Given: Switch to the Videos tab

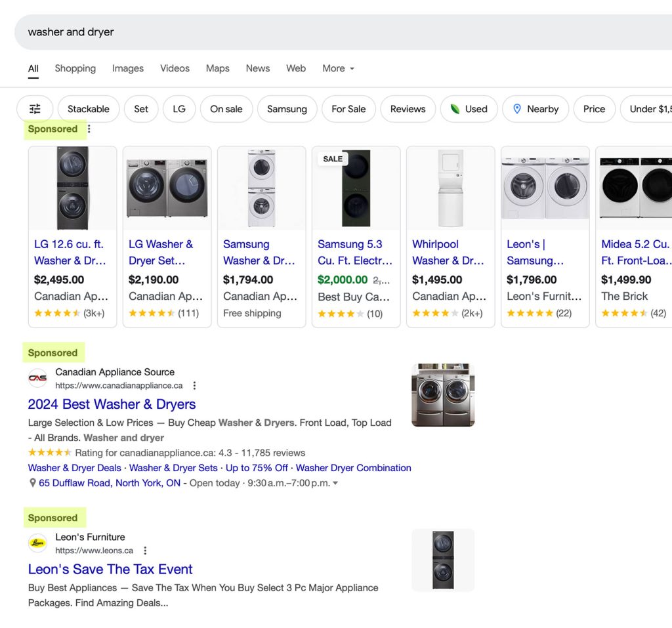Looking at the screenshot, I should 175,68.
